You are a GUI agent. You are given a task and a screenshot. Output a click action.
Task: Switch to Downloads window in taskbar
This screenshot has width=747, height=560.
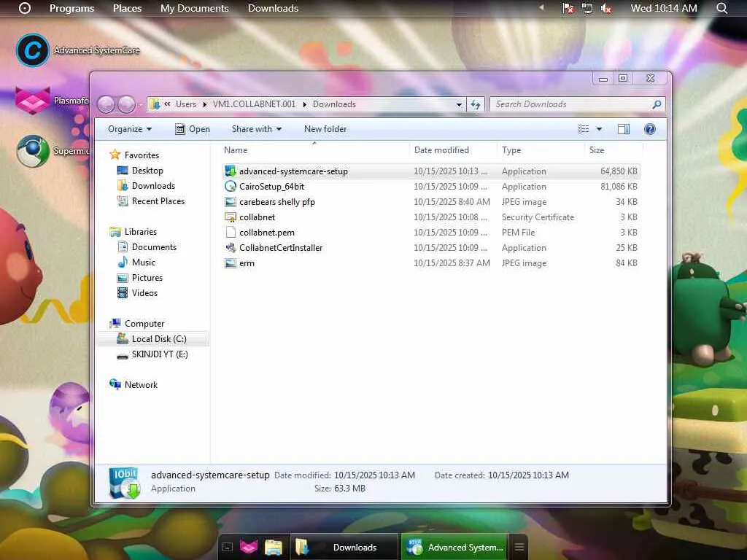344,547
